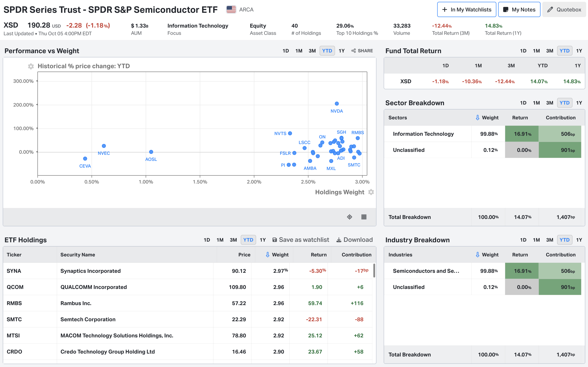The image size is (588, 367).
Task: Sort holdings by Contribution column header
Action: 357,255
